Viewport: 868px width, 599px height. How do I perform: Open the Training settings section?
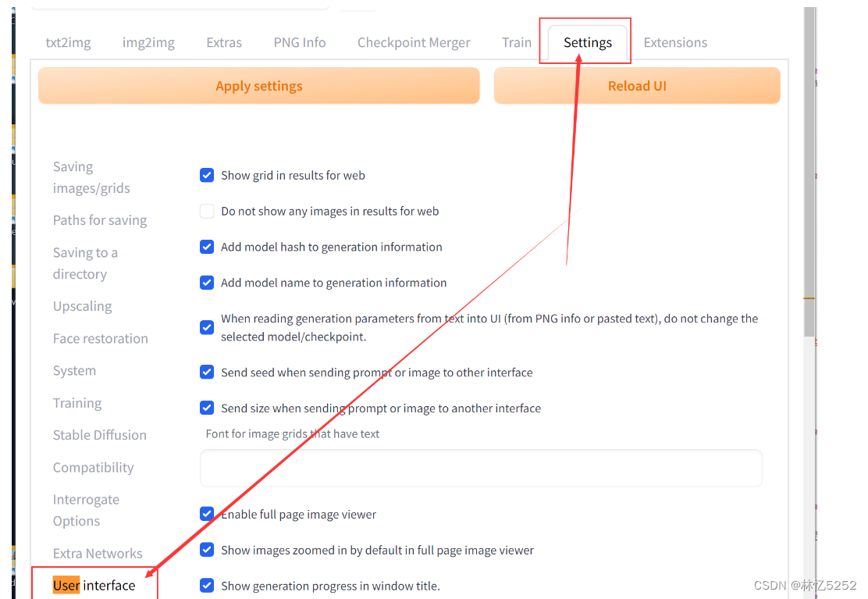77,402
